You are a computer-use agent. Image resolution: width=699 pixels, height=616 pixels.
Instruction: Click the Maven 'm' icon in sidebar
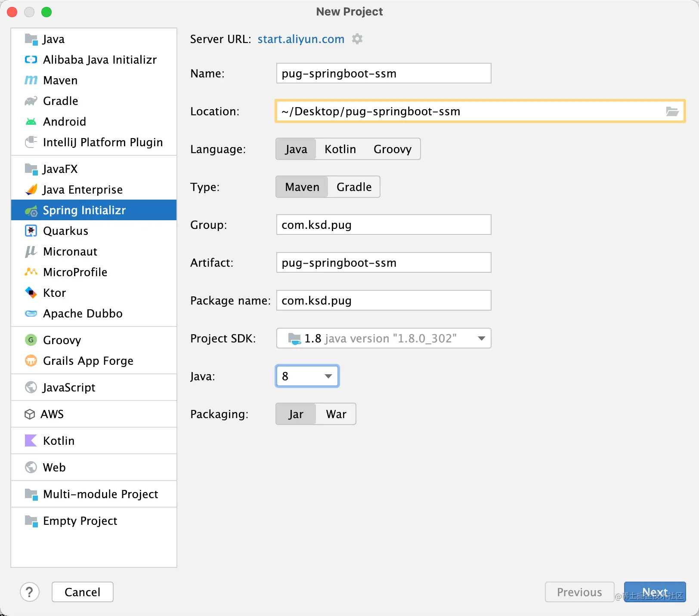point(31,80)
